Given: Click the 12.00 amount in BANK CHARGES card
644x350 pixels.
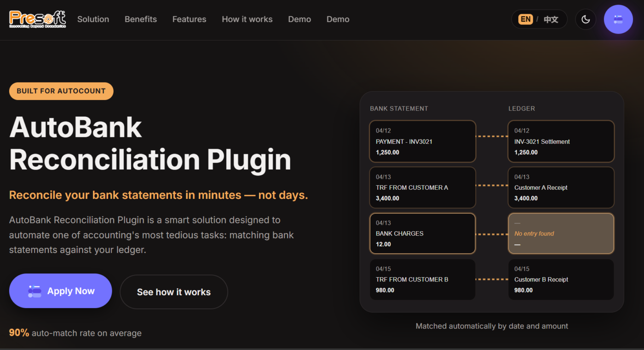Looking at the screenshot, I should 383,245.
